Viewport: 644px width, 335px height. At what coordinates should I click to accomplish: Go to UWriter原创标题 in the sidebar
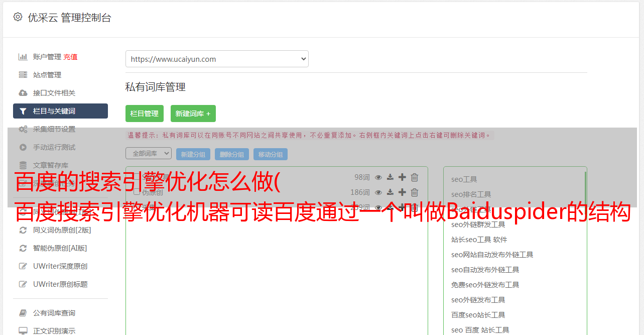click(60, 284)
